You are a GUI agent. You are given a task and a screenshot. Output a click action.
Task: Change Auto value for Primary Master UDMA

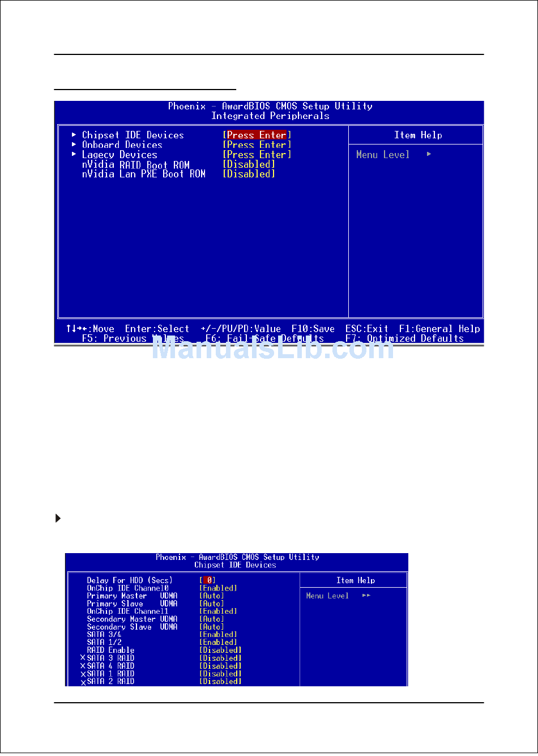coord(212,596)
